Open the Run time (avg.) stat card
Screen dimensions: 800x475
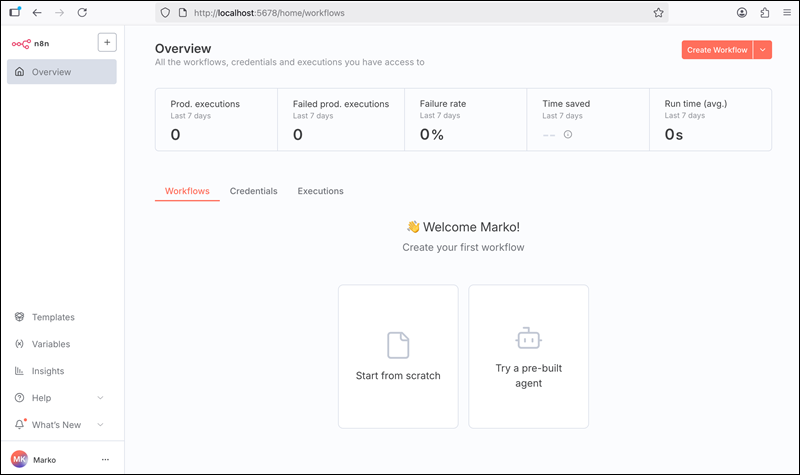[x=710, y=120]
